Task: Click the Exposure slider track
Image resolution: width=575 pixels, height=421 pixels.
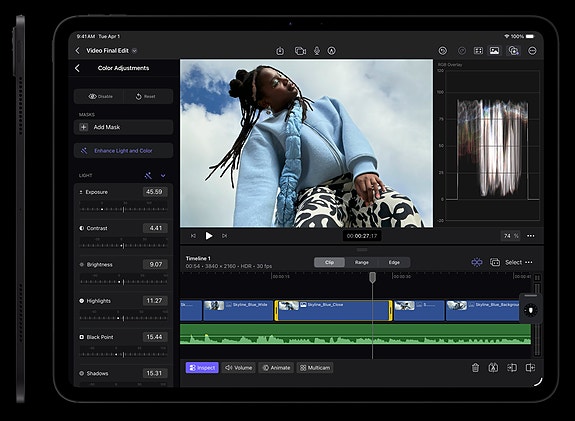Action: tap(124, 209)
